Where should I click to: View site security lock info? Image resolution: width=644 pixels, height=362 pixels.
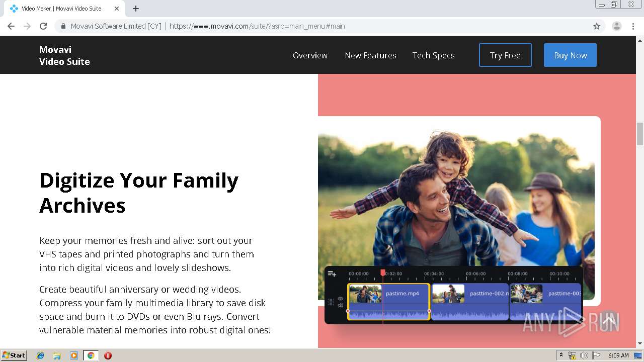pyautogui.click(x=63, y=26)
